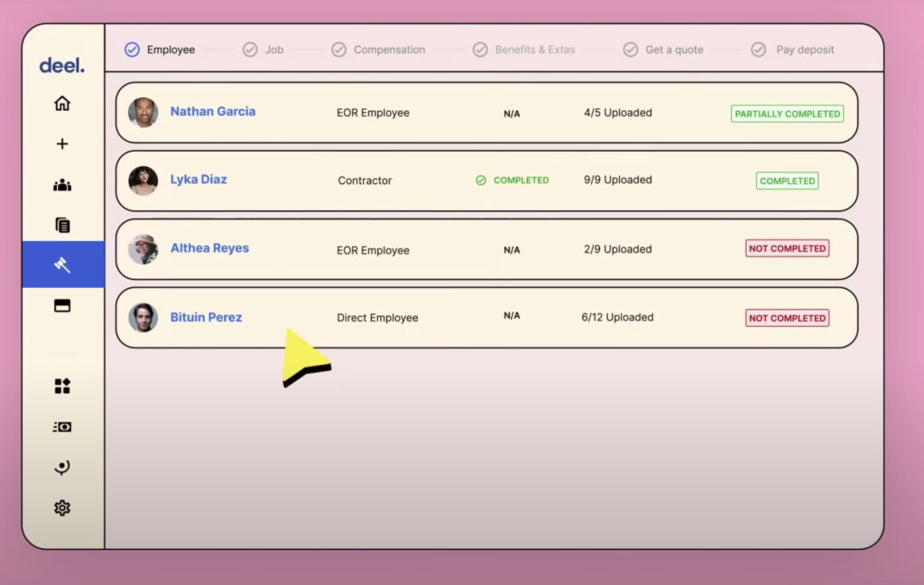Click the Deel logo in the sidebar
924x585 pixels.
(61, 66)
